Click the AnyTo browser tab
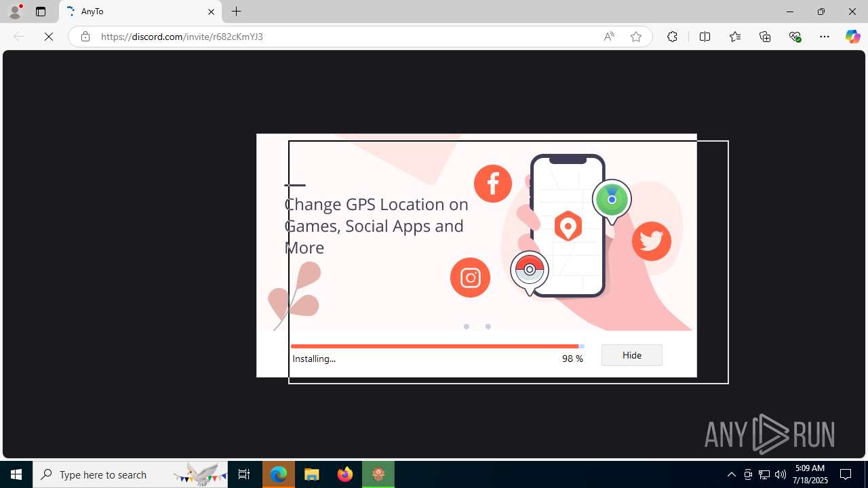 pyautogui.click(x=140, y=12)
